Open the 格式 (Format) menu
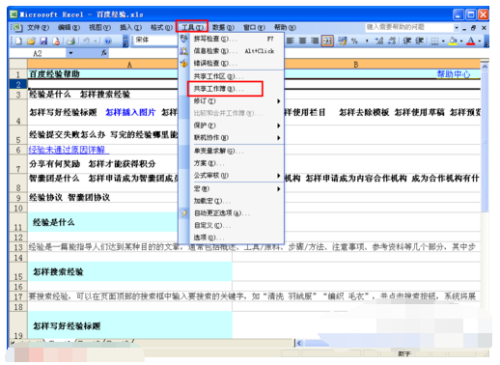The image size is (500, 365). coord(162,27)
